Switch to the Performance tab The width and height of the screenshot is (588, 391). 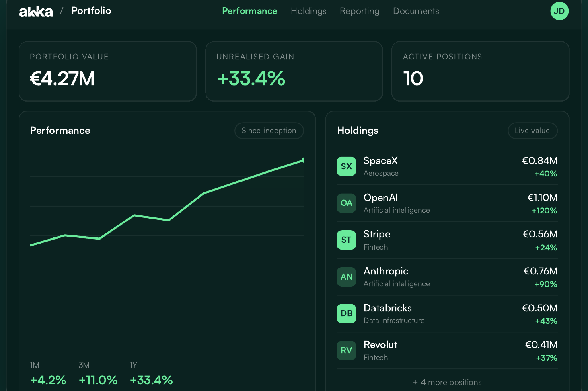click(x=250, y=11)
